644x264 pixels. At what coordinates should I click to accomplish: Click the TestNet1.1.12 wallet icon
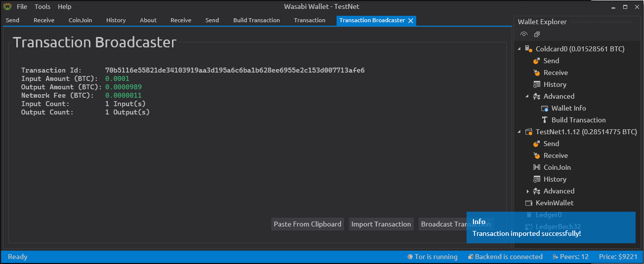pos(529,132)
